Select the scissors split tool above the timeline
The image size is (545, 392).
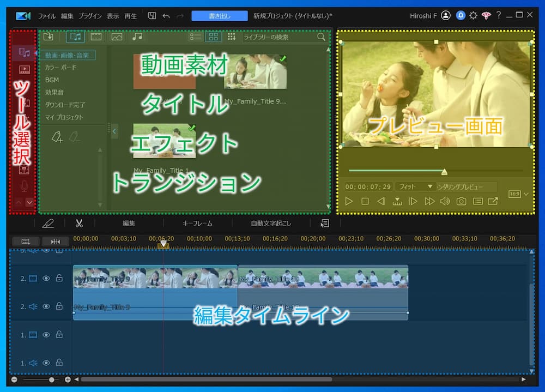pyautogui.click(x=79, y=223)
